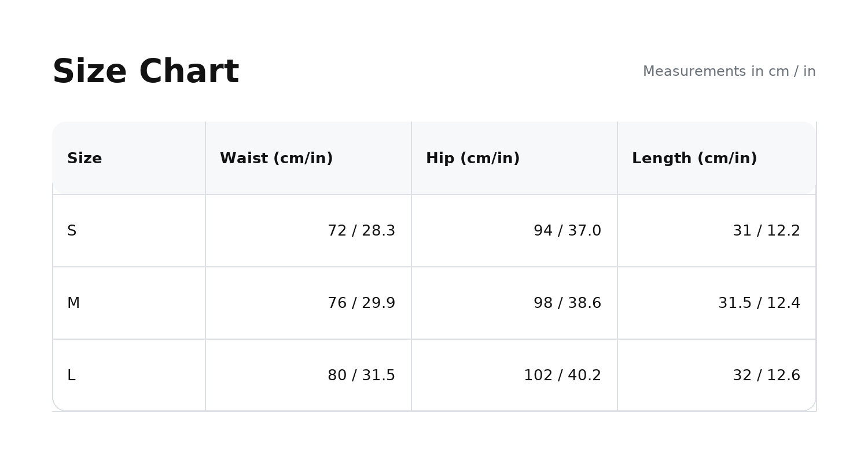
Task: Select the S waist value 72 / 28.3
Action: point(361,231)
